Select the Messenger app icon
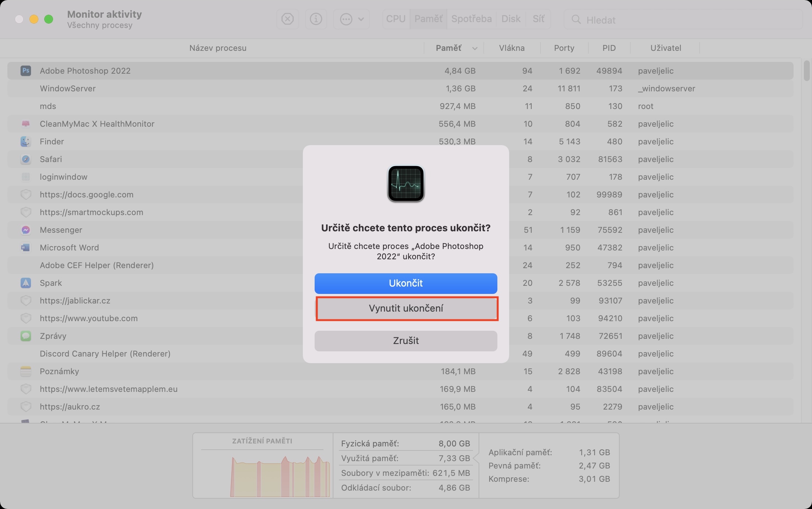The height and width of the screenshot is (509, 812). [x=25, y=230]
